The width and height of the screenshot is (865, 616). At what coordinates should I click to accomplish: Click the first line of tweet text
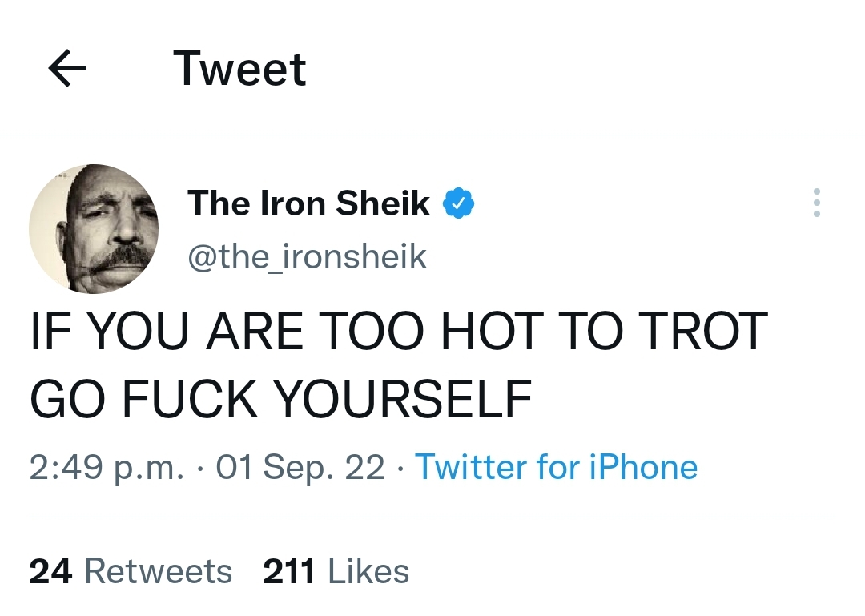[398, 332]
